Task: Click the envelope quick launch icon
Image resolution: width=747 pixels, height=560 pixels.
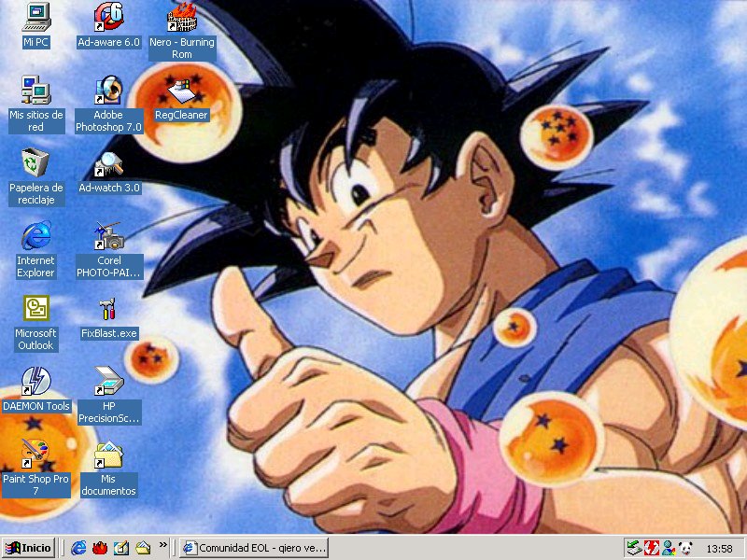Action: tap(143, 548)
